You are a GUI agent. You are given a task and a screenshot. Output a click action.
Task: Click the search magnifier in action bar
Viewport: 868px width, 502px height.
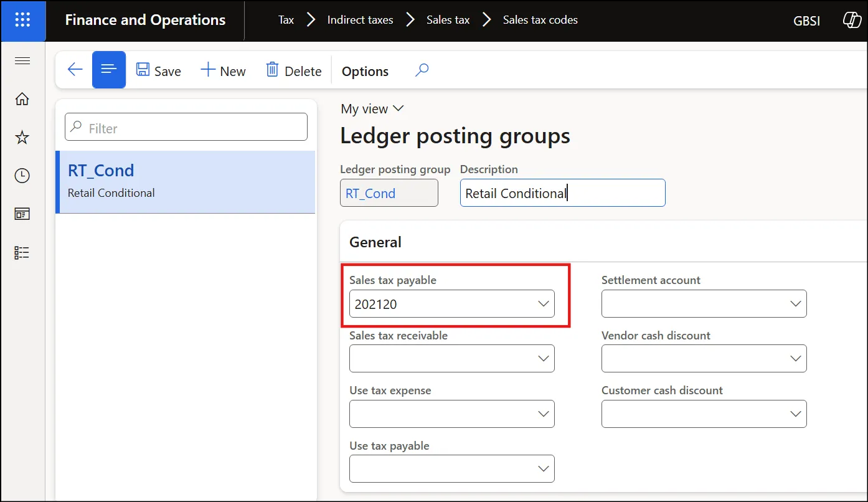[x=422, y=70]
